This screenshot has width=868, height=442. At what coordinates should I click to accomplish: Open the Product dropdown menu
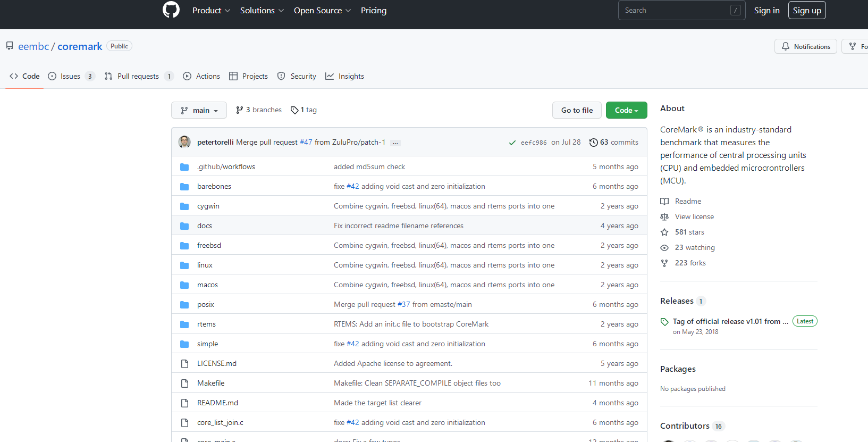(211, 11)
